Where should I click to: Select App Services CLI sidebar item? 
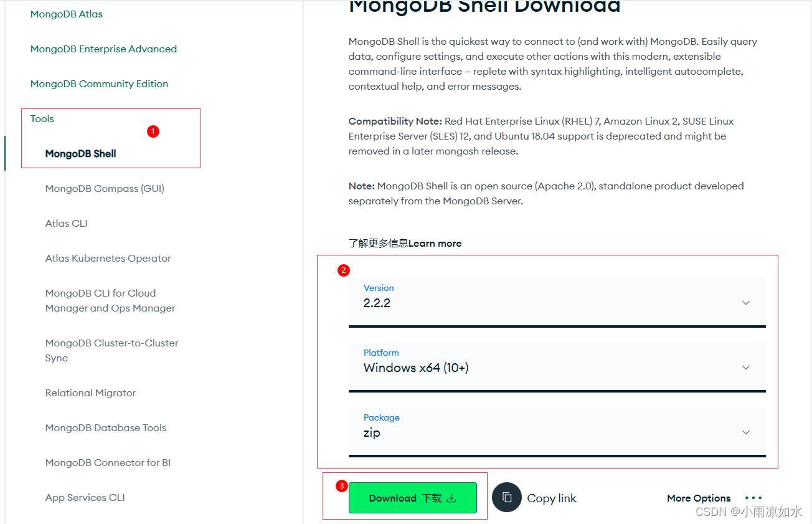[x=85, y=497]
